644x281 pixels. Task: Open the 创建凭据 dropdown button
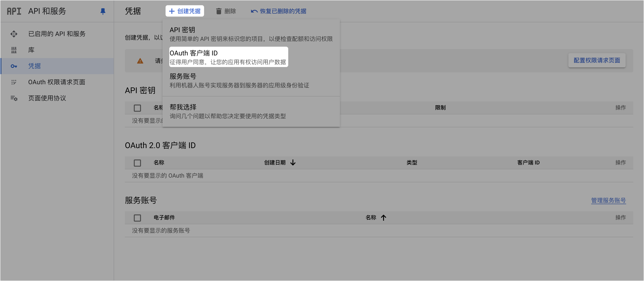pyautogui.click(x=185, y=11)
